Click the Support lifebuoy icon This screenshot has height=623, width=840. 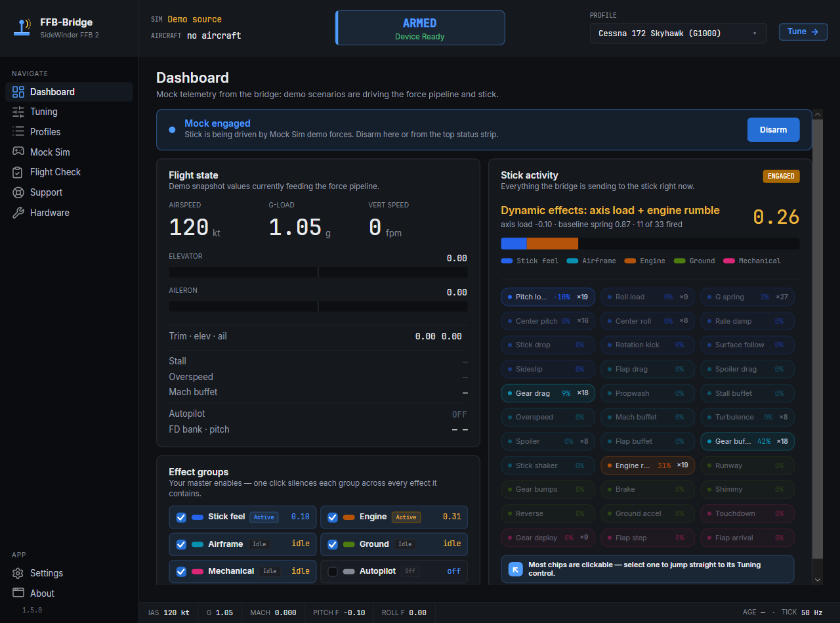[x=18, y=192]
